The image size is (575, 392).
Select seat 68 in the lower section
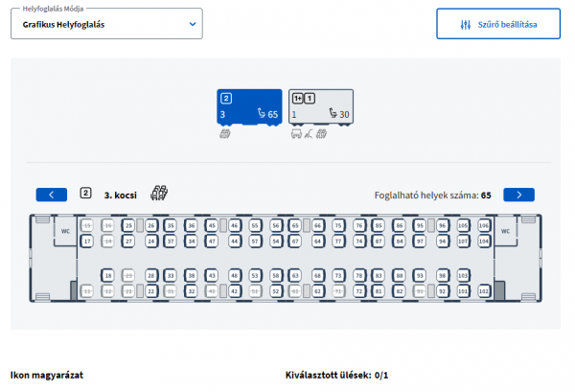click(316, 275)
